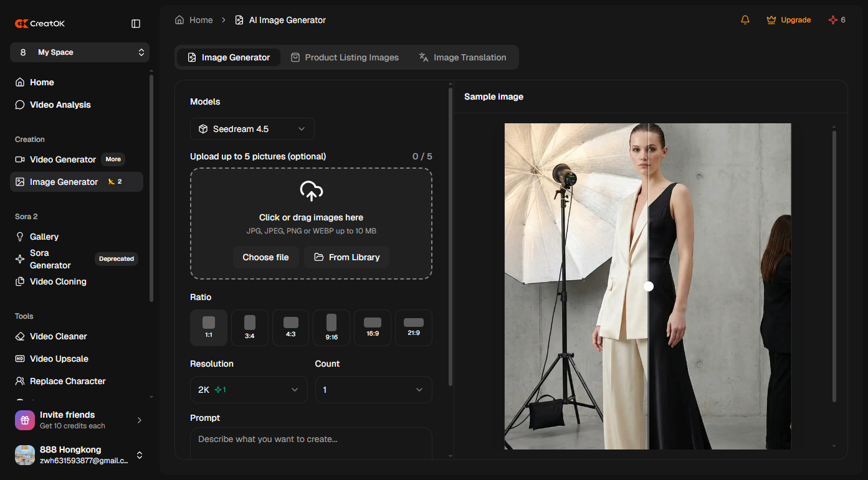Choose the 21:9 aspect ratio
The width and height of the screenshot is (868, 480).
click(413, 327)
